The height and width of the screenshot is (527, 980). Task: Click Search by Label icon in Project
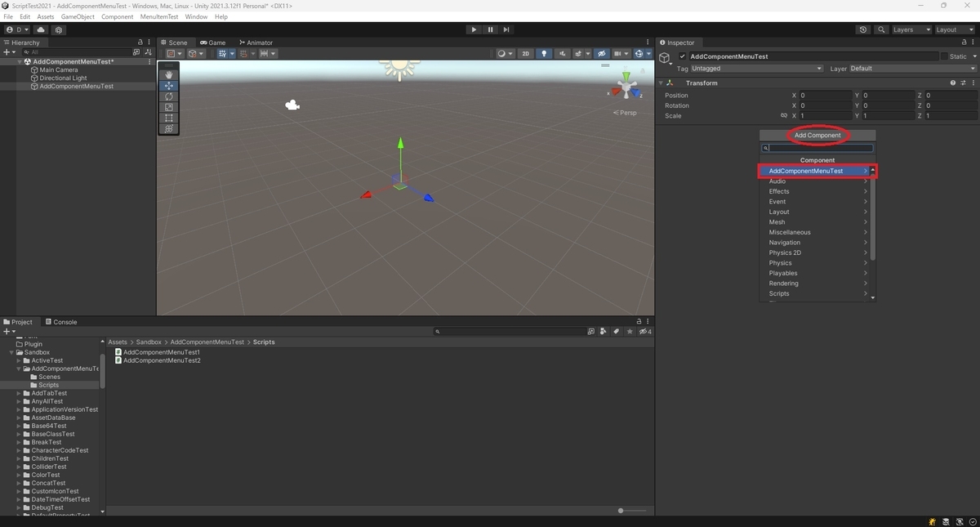tap(617, 332)
